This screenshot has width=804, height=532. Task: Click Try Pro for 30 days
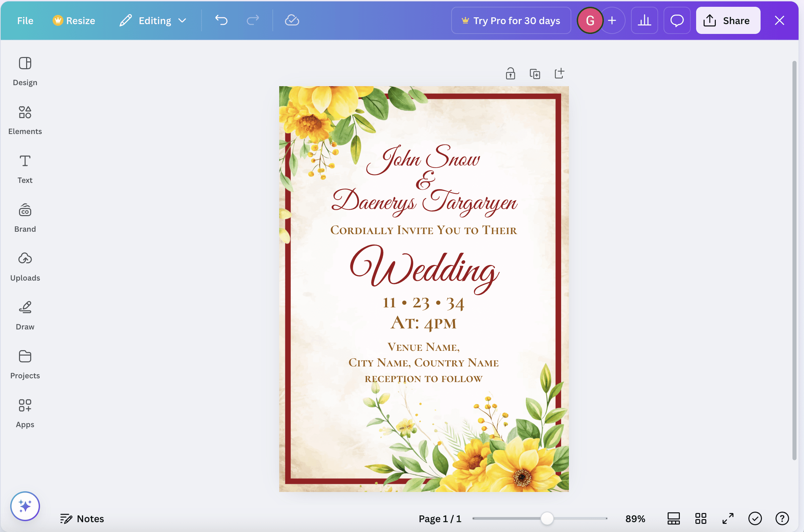click(511, 20)
